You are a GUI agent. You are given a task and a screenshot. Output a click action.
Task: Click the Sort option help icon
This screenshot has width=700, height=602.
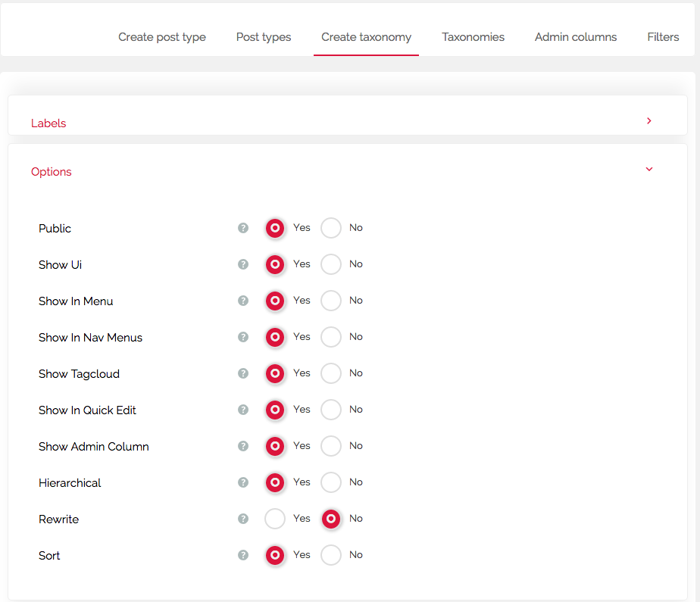(243, 555)
